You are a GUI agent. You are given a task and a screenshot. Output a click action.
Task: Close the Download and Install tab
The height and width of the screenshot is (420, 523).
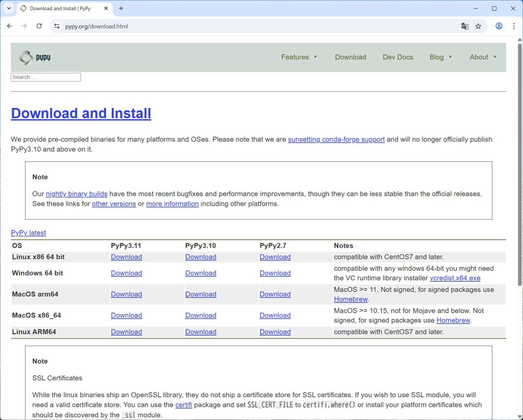(x=106, y=9)
